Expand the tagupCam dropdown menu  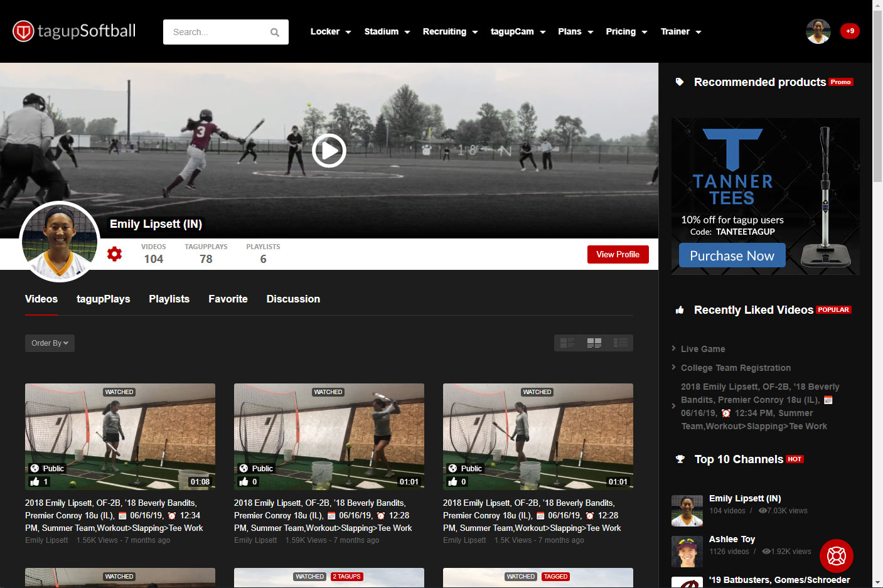518,31
